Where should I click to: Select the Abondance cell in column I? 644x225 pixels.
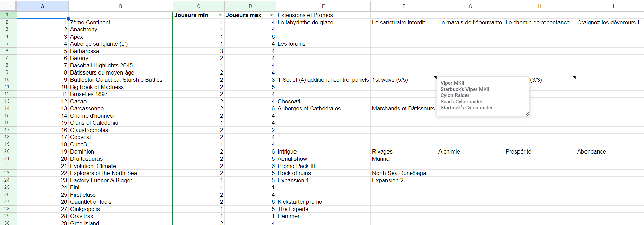(x=610, y=151)
